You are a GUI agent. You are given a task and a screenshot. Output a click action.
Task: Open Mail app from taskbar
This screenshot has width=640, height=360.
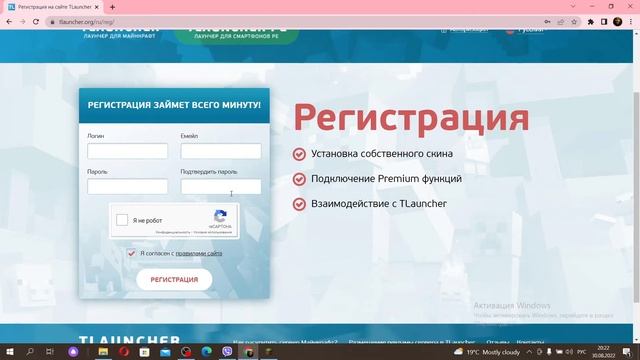pos(165,352)
